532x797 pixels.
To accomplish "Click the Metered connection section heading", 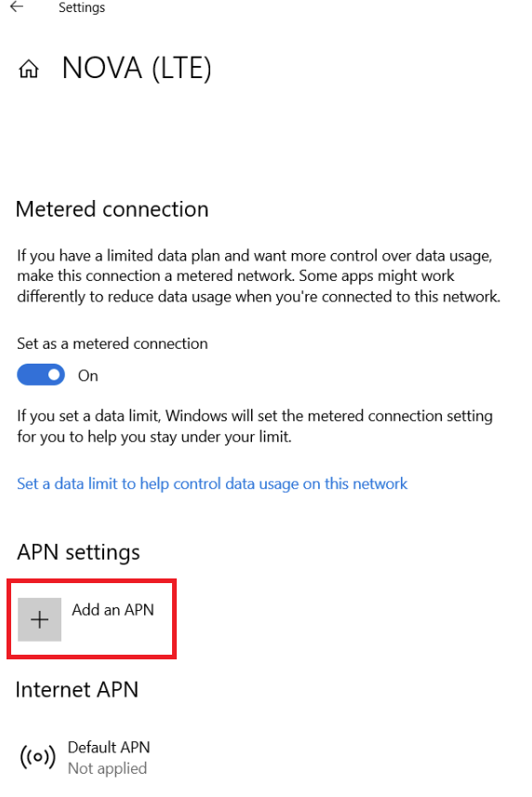I will pos(113,209).
